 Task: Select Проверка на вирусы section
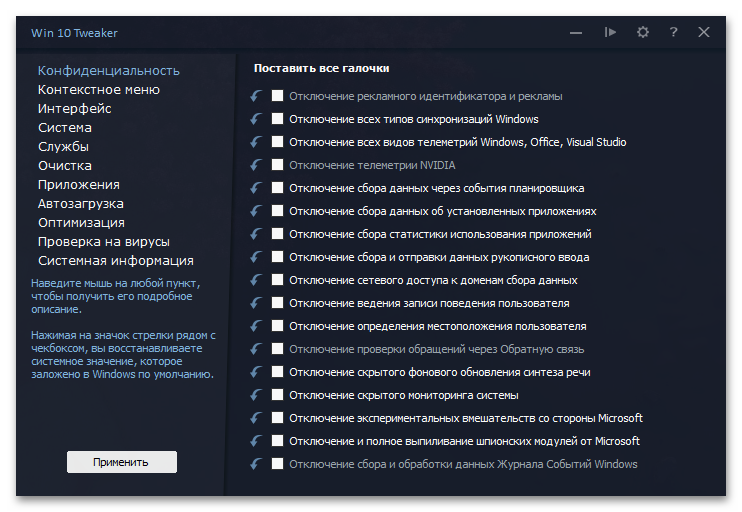click(x=104, y=242)
